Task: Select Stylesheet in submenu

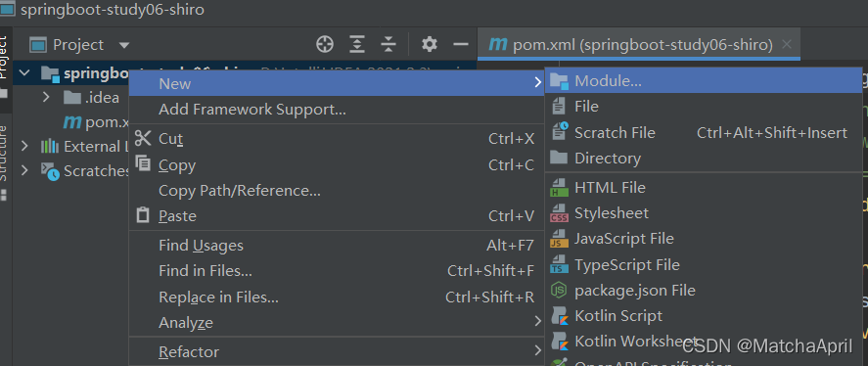Action: pyautogui.click(x=704, y=213)
